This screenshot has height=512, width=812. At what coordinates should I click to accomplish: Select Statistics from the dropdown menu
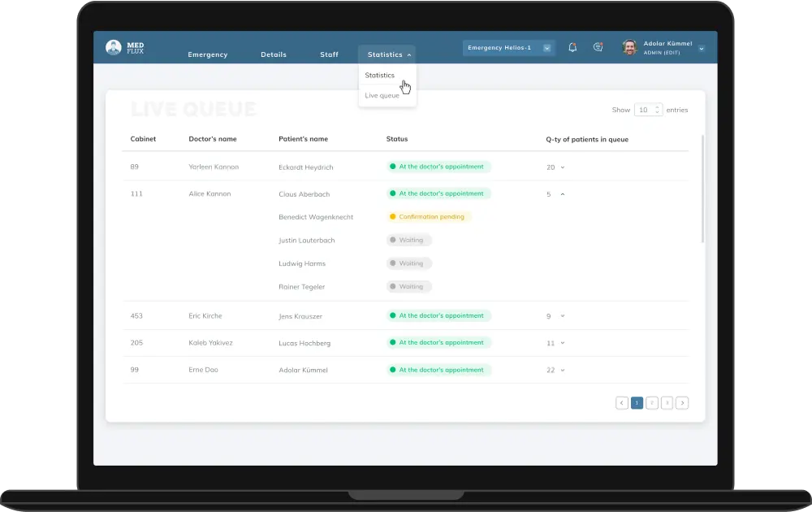(x=379, y=76)
